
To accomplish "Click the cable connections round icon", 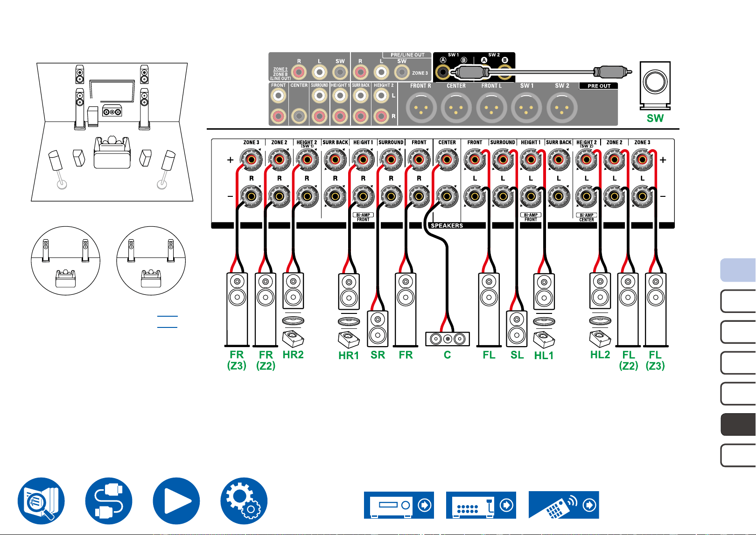I will pos(109,500).
